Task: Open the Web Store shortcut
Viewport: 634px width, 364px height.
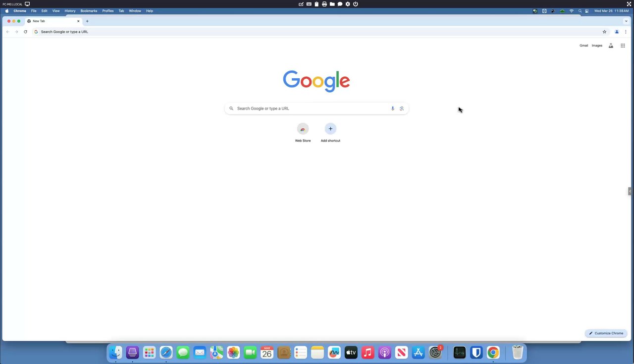Action: pyautogui.click(x=303, y=133)
